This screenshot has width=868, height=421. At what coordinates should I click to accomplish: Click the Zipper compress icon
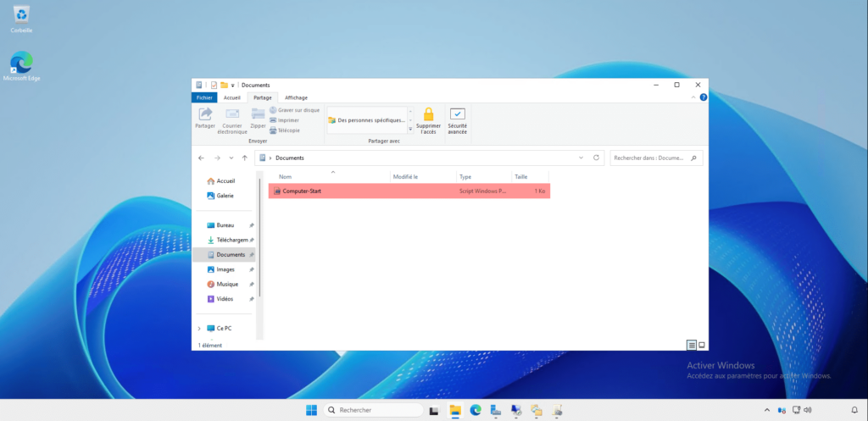[258, 119]
